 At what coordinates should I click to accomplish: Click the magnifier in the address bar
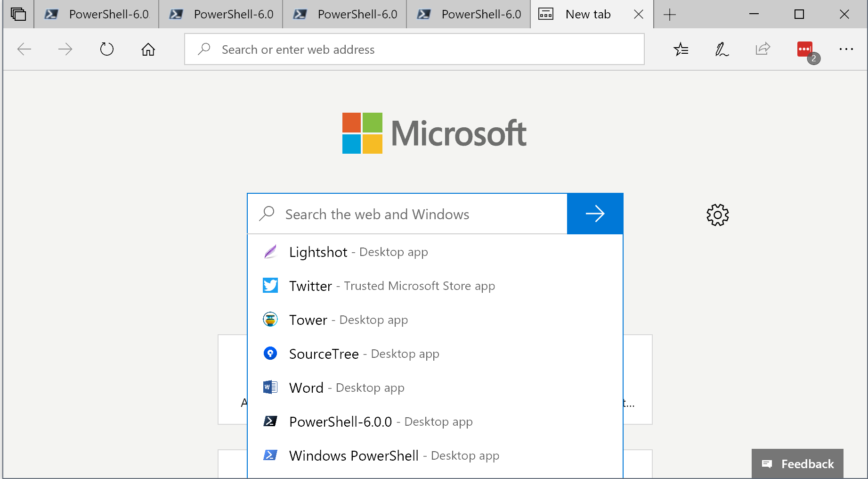tap(204, 49)
